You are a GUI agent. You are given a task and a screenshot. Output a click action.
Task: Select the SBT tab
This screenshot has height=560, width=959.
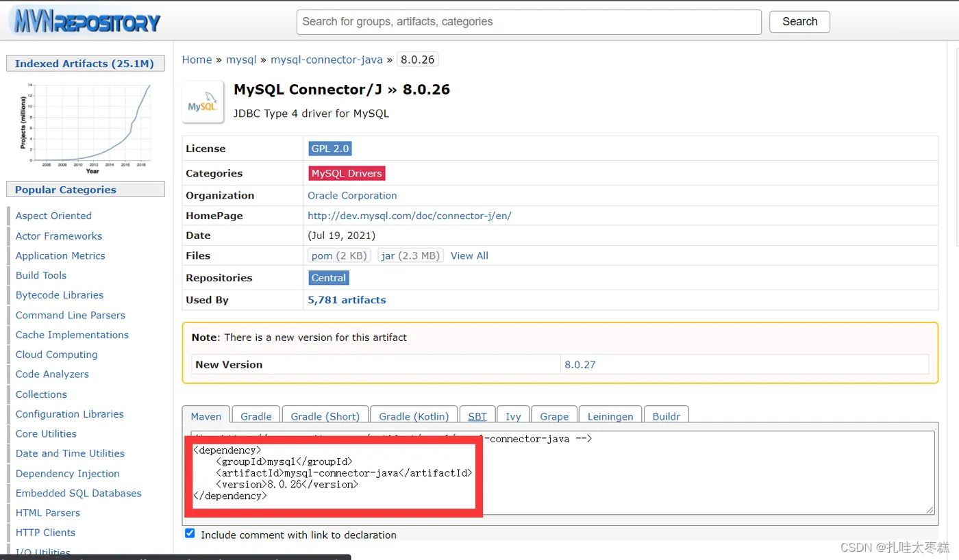pyautogui.click(x=477, y=416)
